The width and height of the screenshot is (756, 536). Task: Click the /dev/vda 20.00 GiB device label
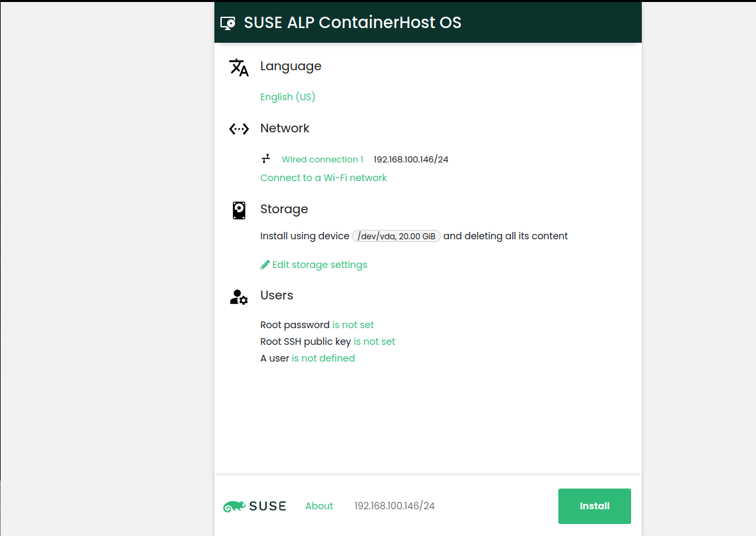coord(396,236)
